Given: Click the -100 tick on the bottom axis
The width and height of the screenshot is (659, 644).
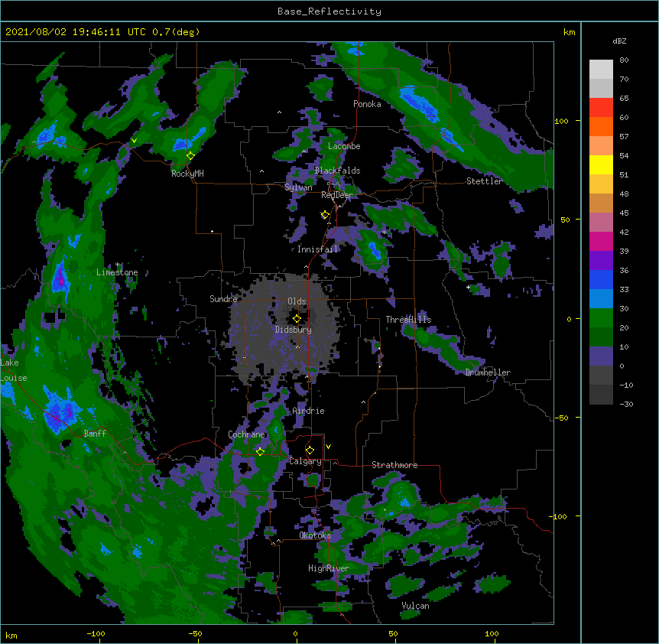Looking at the screenshot, I should [x=96, y=633].
